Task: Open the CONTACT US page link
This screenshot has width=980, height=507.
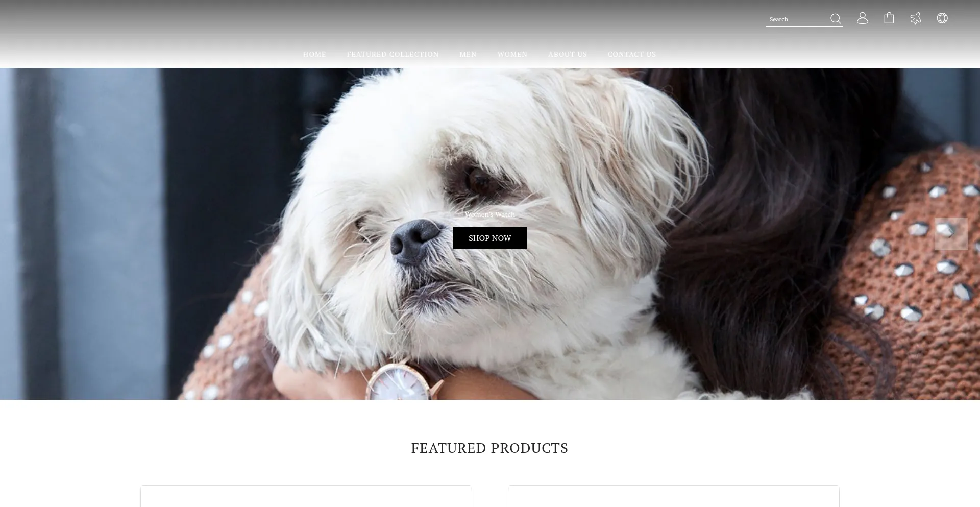Action: click(632, 54)
